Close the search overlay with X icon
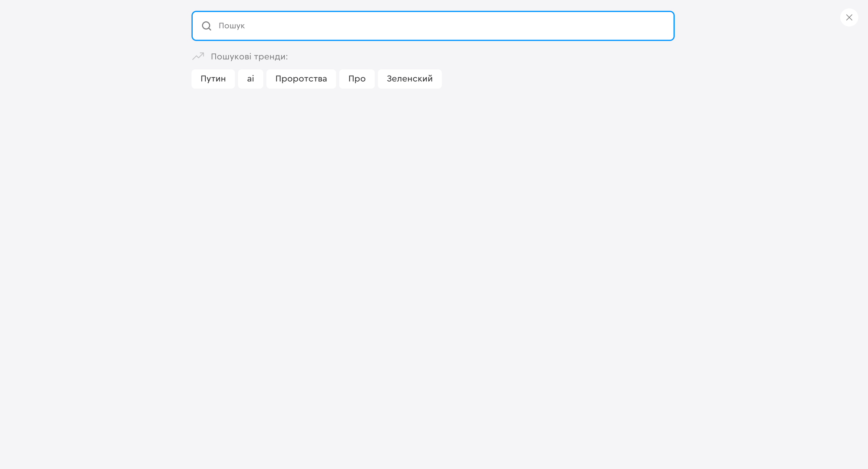 [849, 17]
